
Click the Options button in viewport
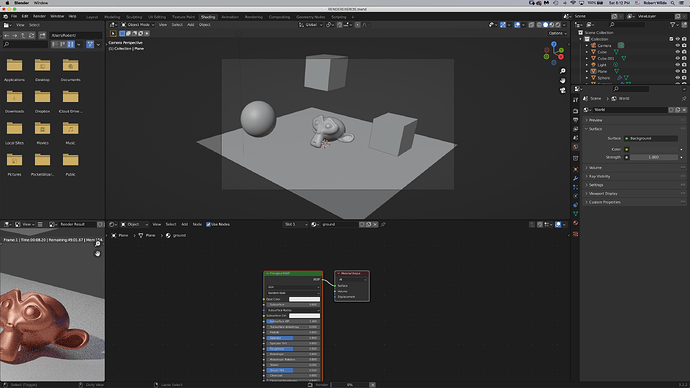tap(558, 33)
